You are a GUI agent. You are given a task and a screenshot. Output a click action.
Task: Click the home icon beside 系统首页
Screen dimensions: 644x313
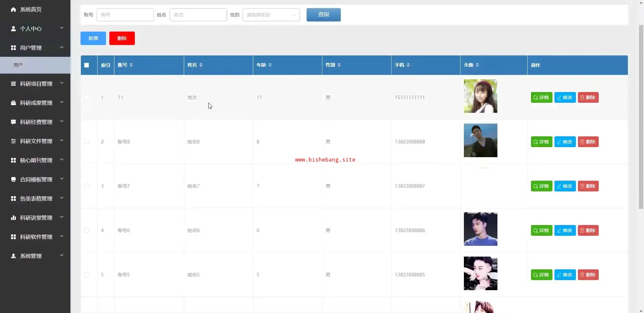tap(13, 9)
